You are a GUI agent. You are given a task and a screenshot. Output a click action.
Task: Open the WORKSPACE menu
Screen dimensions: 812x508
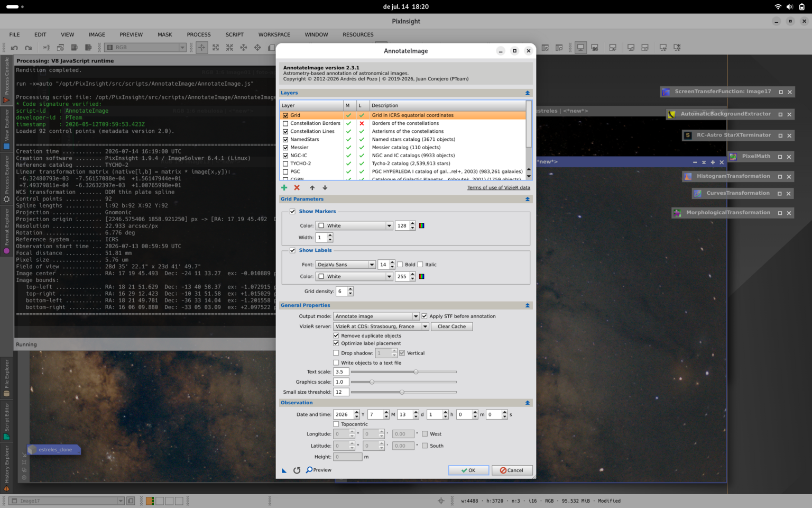[274, 34]
